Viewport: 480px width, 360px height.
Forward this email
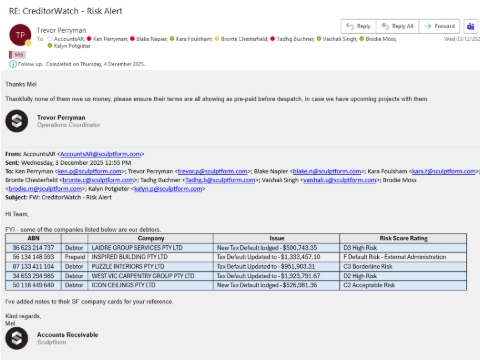point(439,26)
